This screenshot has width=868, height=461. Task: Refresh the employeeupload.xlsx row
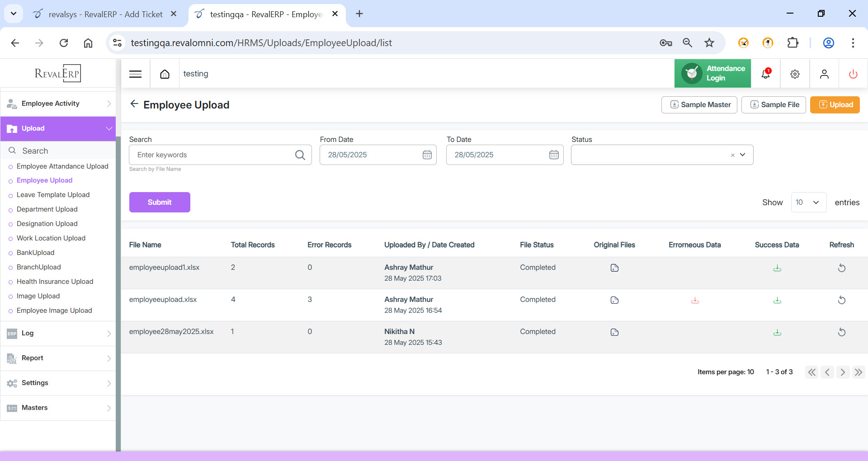841,300
